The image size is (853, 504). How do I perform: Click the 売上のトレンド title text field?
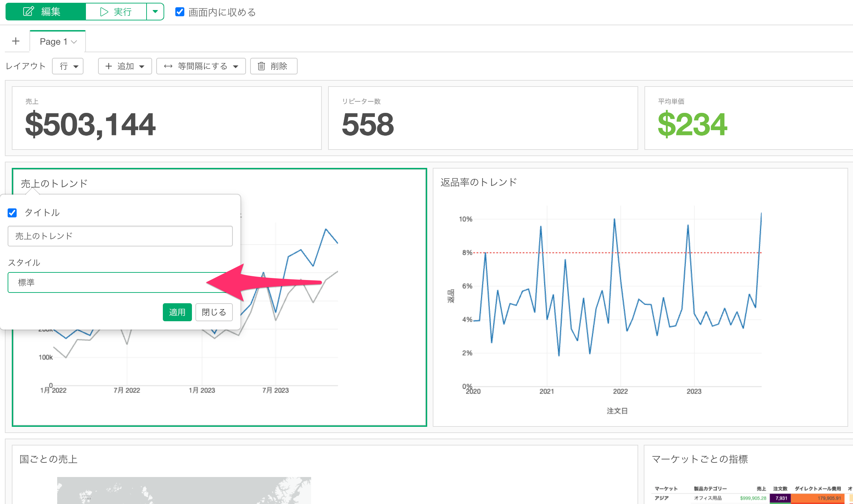(120, 236)
